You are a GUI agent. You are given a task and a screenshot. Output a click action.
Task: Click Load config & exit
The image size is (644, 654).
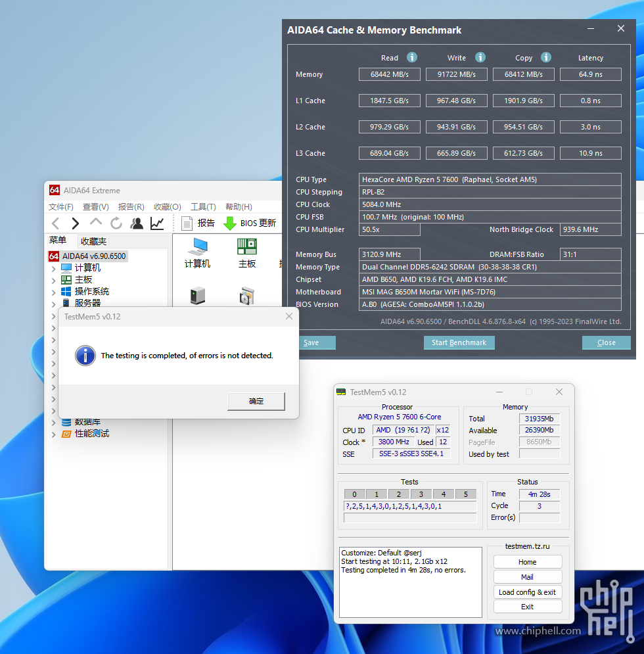(x=528, y=592)
